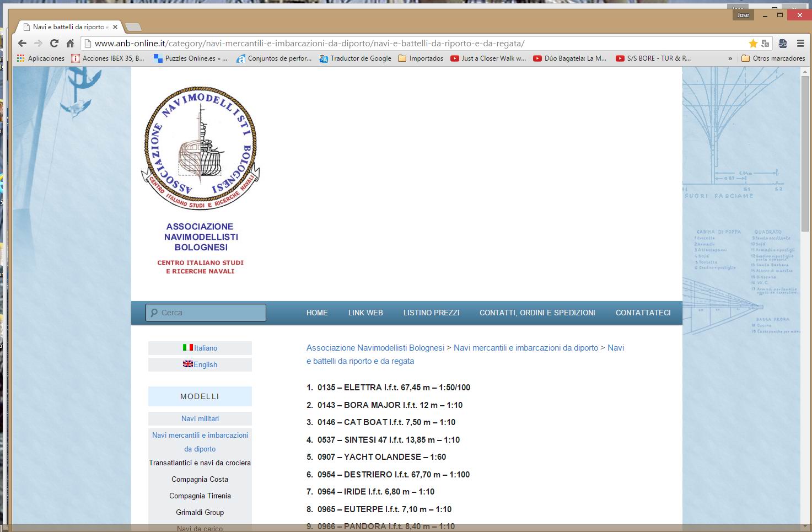
Task: Open the CONTATTATECI menu item
Action: [643, 313]
